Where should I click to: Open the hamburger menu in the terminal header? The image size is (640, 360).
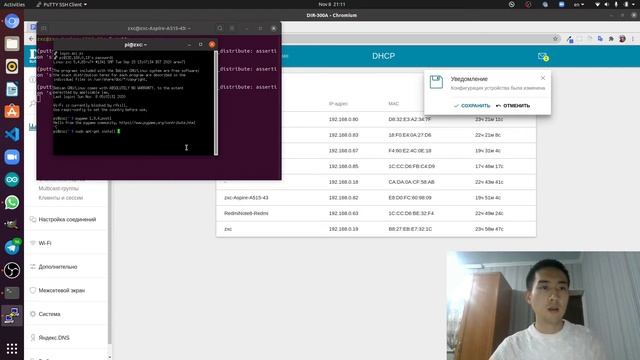tap(232, 28)
